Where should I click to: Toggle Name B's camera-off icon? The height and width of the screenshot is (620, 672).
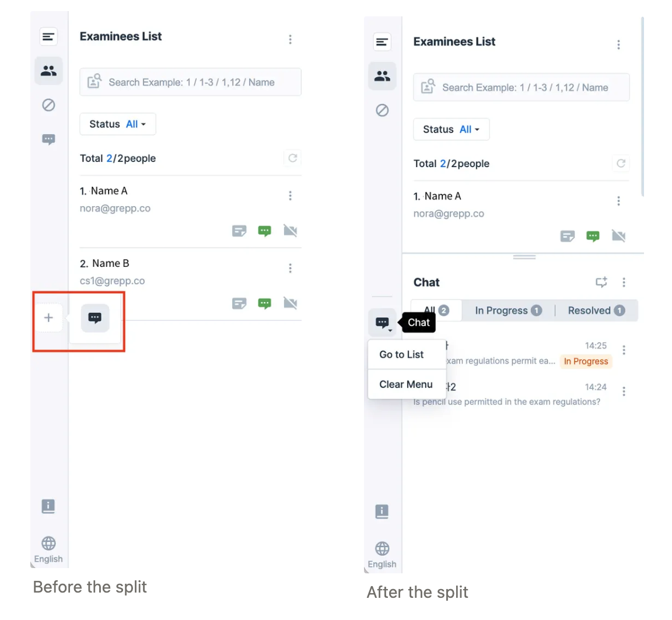[290, 304]
